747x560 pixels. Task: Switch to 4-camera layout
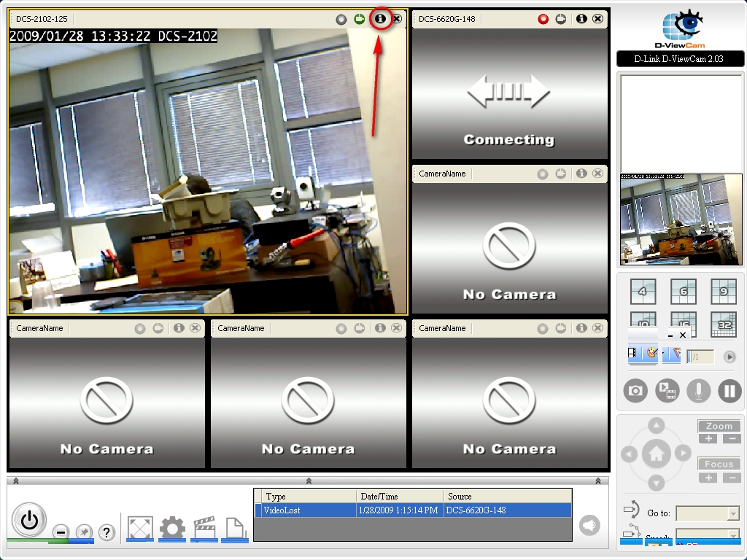pos(643,292)
